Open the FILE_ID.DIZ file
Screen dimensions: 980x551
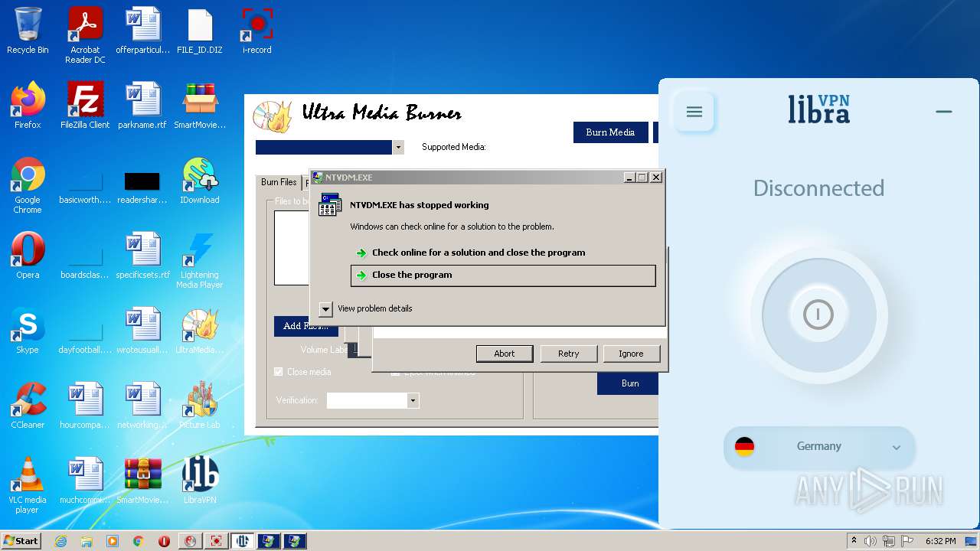coord(200,31)
